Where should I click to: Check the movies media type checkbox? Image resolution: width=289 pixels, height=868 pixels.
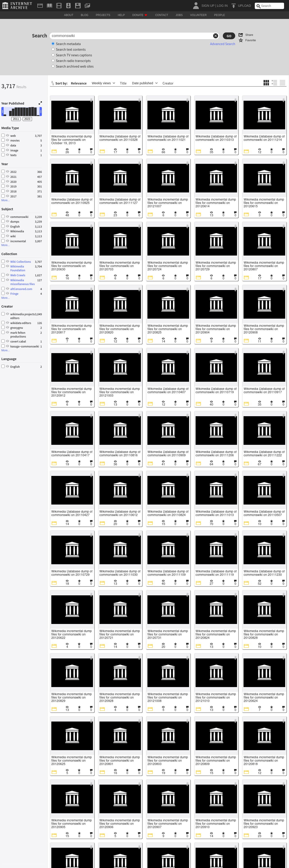tap(3, 140)
